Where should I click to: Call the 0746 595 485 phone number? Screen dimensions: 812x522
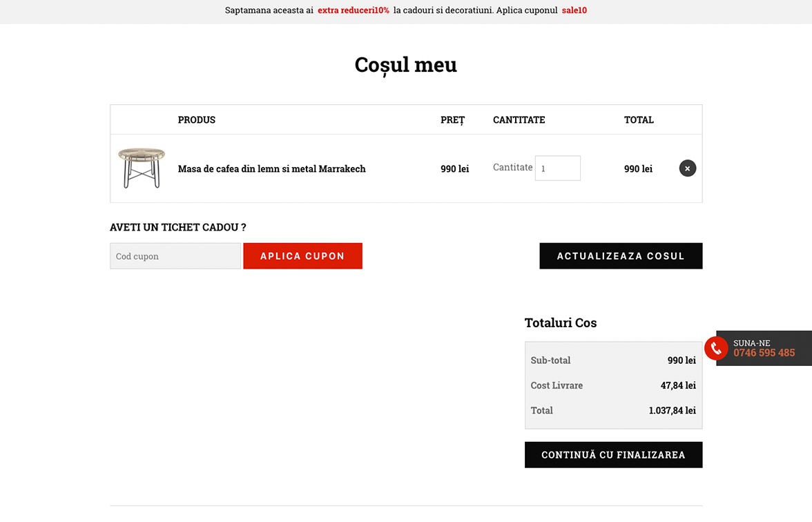[x=764, y=353]
